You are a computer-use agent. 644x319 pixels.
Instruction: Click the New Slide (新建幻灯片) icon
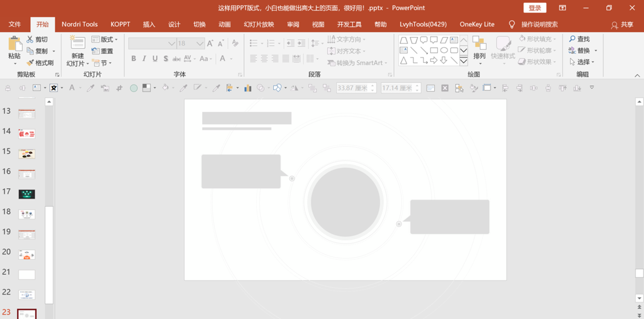pyautogui.click(x=77, y=43)
